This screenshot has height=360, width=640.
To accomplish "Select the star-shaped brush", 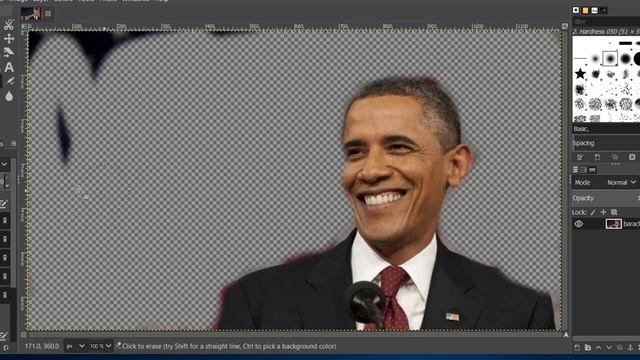I will [x=580, y=73].
